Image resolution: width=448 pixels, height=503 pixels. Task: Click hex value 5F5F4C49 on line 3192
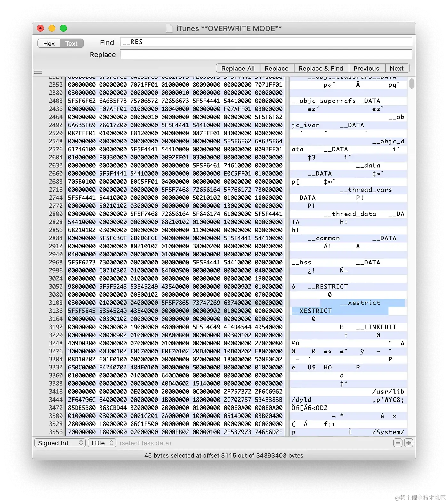pos(206,327)
